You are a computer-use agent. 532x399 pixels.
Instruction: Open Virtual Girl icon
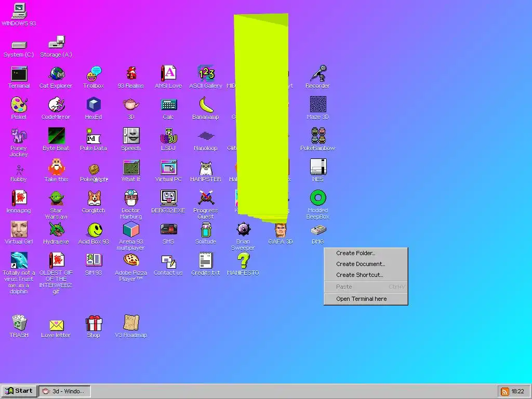pos(19,230)
